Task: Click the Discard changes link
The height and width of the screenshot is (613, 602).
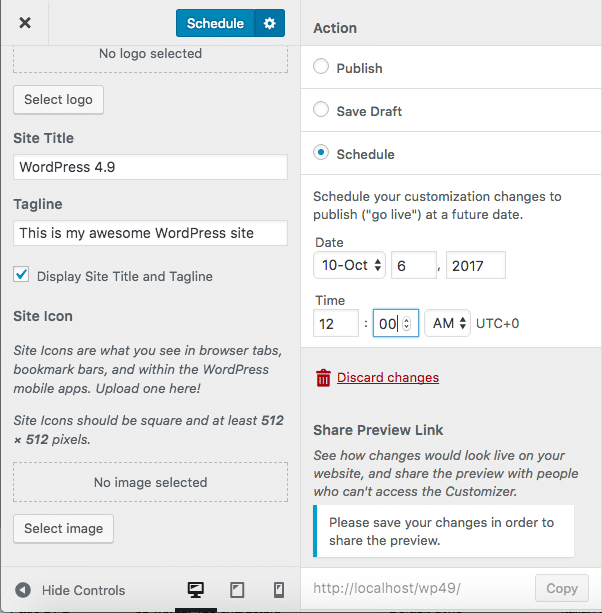Action: pos(388,377)
